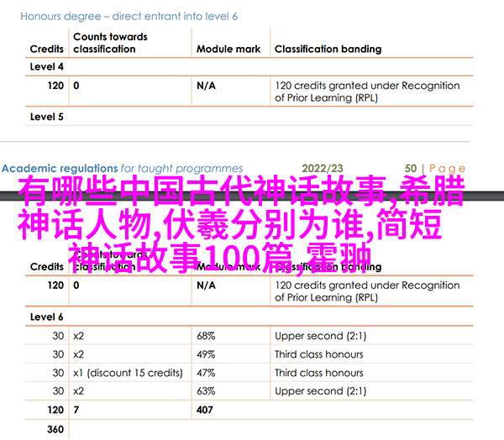Click 'Module mark' header in top table
The height and width of the screenshot is (440, 504).
coord(228,49)
